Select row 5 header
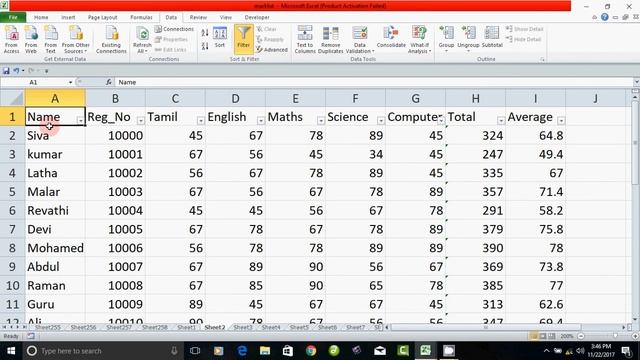Image resolution: width=640 pixels, height=360 pixels. coord(12,192)
